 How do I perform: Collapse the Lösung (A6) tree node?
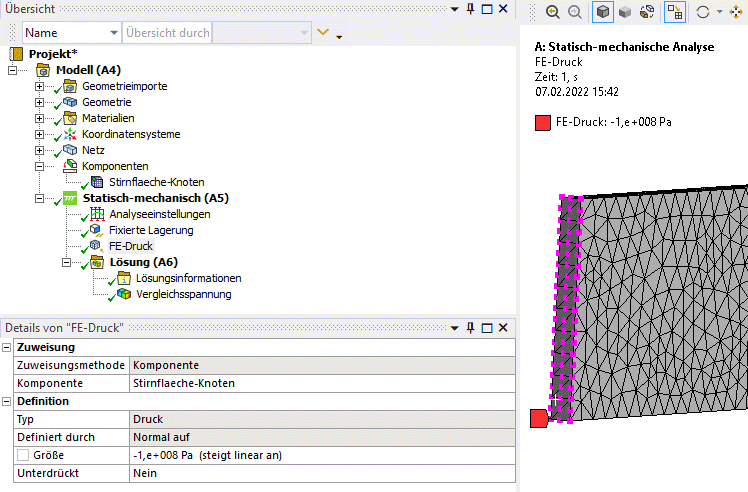click(67, 262)
